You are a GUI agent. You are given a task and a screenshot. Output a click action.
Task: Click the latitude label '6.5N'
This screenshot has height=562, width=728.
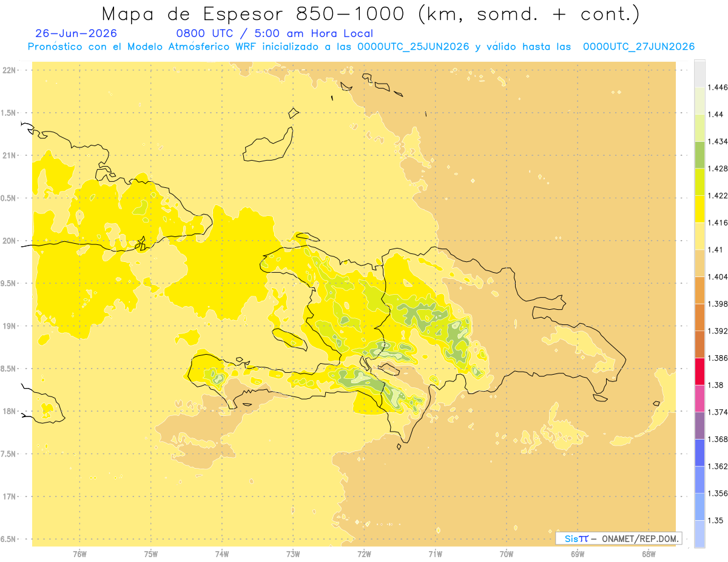(x=8, y=539)
